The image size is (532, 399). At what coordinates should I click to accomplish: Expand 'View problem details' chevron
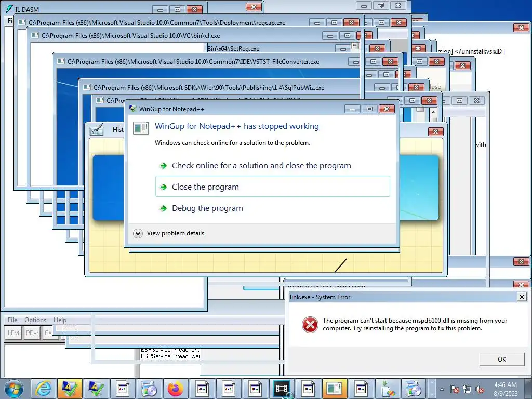point(138,233)
